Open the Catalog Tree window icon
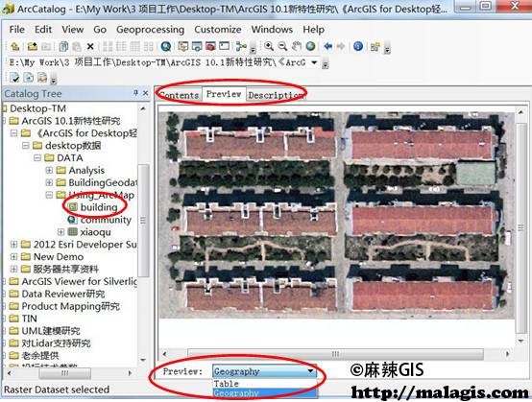 pyautogui.click(x=183, y=46)
